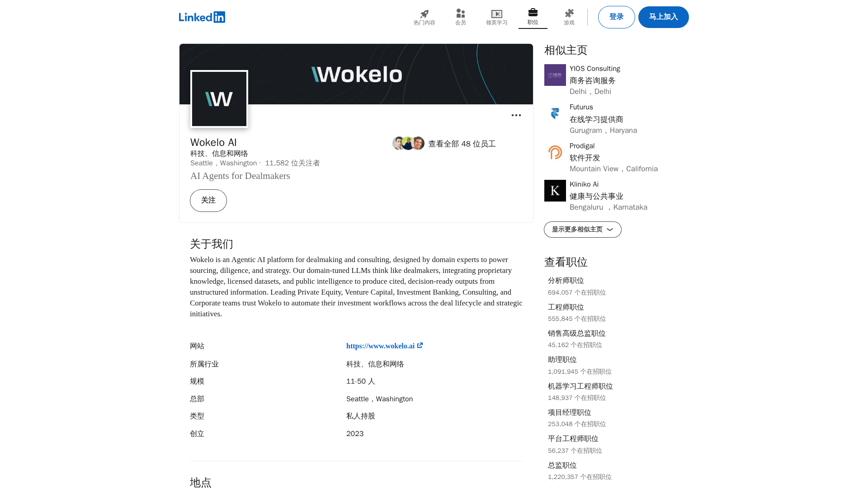Image resolution: width=868 pixels, height=488 pixels.
Task: Click the 登录 sign-in button
Action: tap(616, 17)
